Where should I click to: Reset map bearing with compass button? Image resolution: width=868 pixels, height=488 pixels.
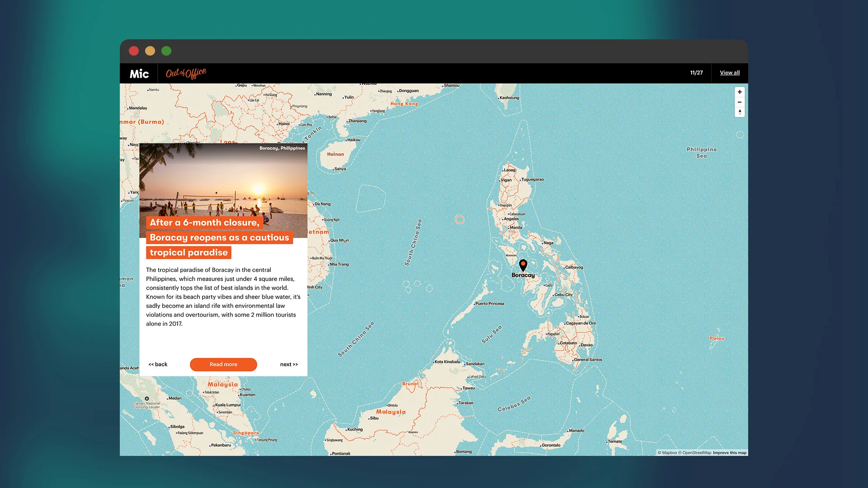click(x=740, y=112)
